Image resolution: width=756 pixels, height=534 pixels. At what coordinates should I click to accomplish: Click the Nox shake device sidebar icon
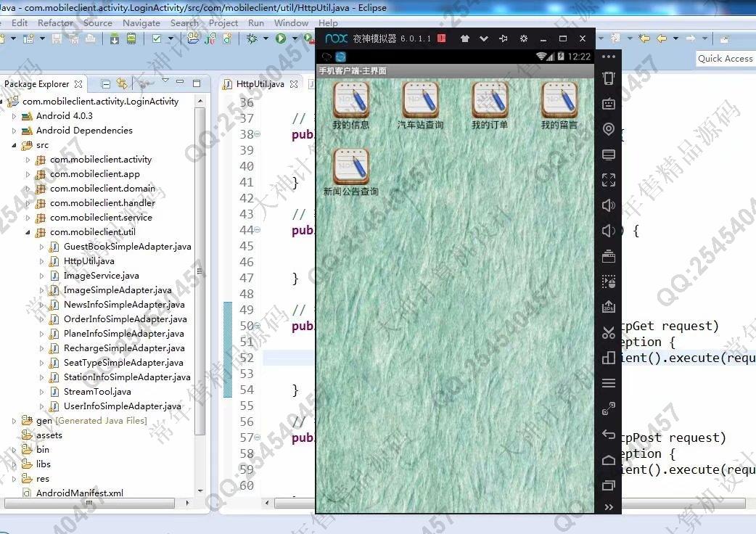point(609,78)
